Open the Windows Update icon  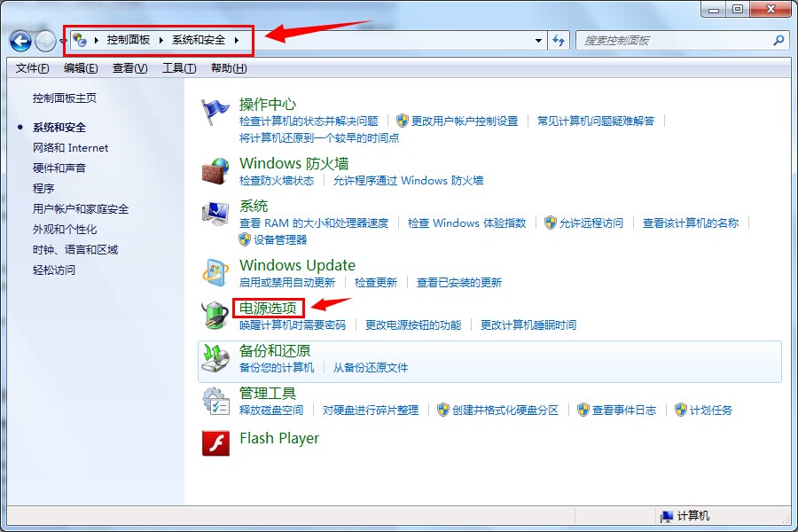point(215,273)
